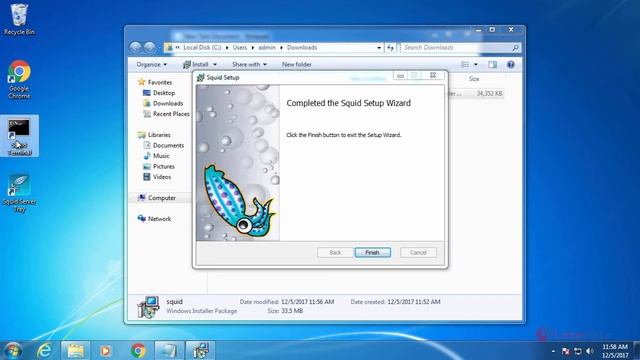This screenshot has width=640, height=360.
Task: Switch to the Notepad taskbar window
Action: coord(169,351)
